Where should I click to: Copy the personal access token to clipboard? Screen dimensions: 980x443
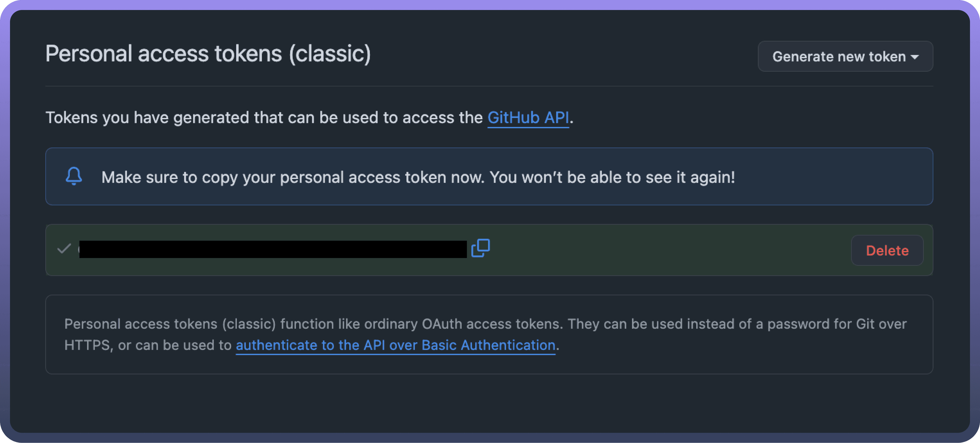(480, 248)
